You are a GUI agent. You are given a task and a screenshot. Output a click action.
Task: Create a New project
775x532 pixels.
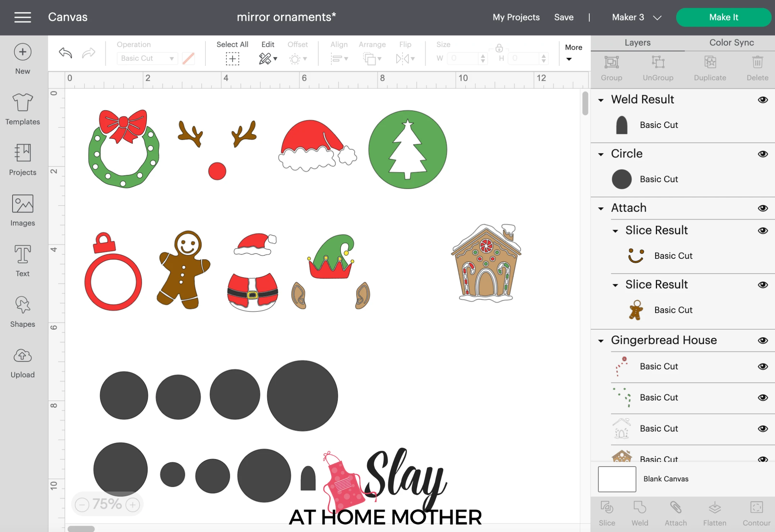(x=23, y=59)
